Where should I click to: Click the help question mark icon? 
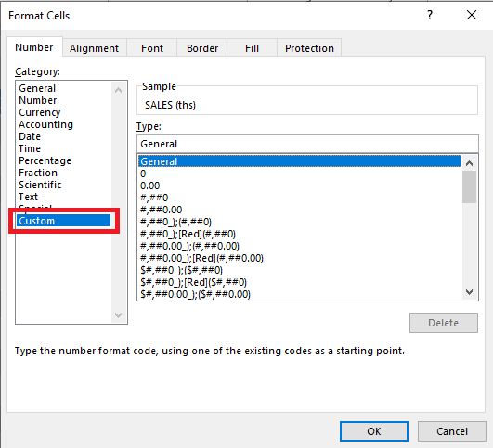tap(430, 15)
